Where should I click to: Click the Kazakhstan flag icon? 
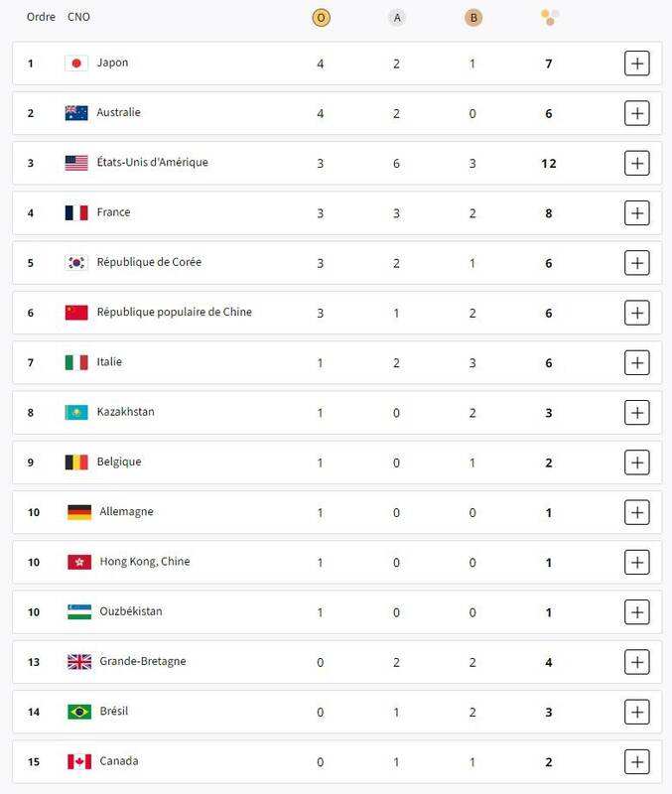click(76, 413)
